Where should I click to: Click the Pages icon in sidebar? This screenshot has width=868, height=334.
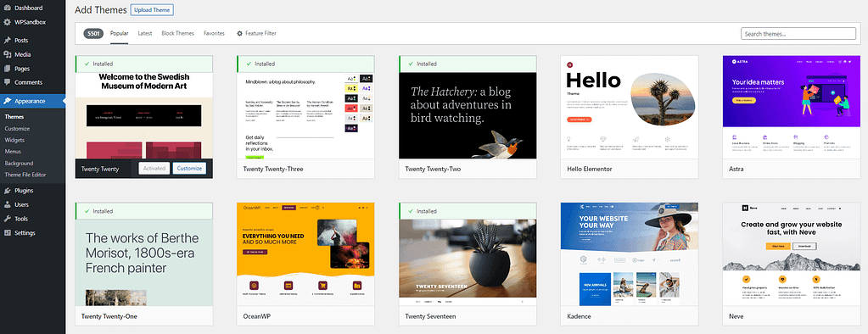[x=7, y=69]
